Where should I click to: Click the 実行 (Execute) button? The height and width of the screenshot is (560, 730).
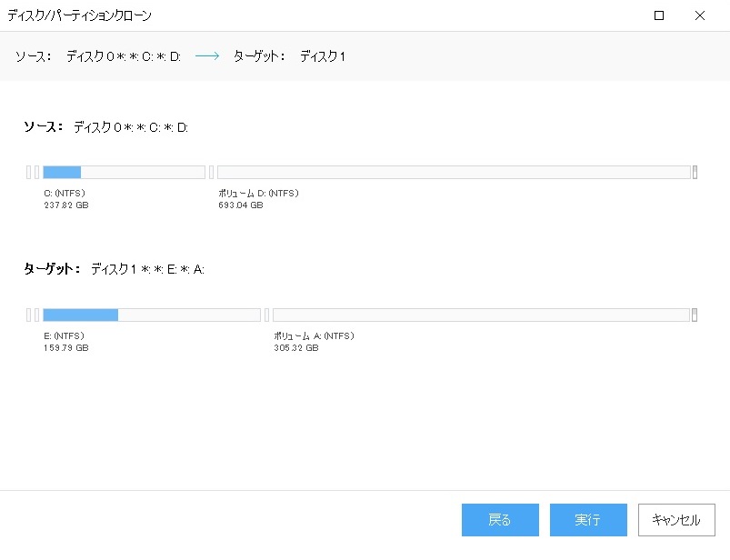pyautogui.click(x=587, y=520)
